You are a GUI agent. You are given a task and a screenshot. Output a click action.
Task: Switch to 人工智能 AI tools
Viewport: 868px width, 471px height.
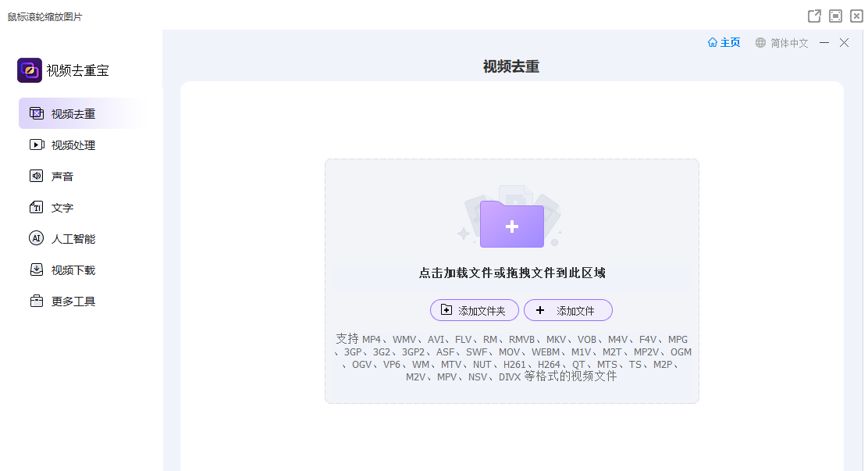click(73, 239)
